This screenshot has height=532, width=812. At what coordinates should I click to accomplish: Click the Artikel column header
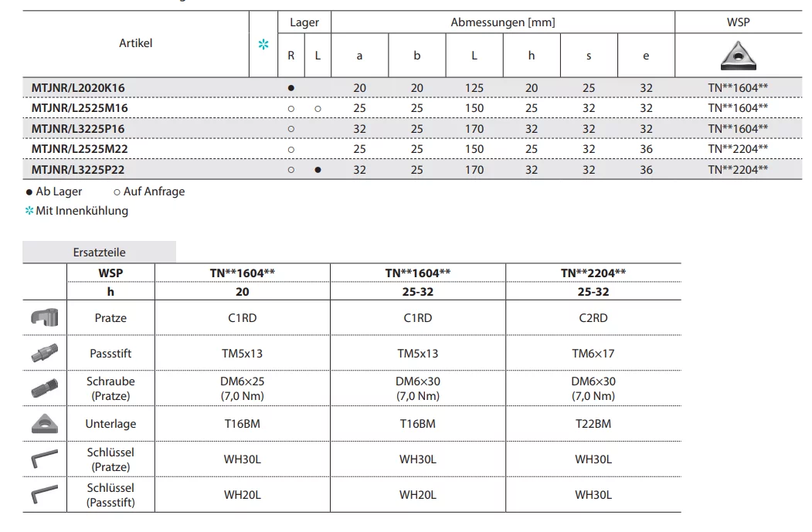tap(136, 43)
